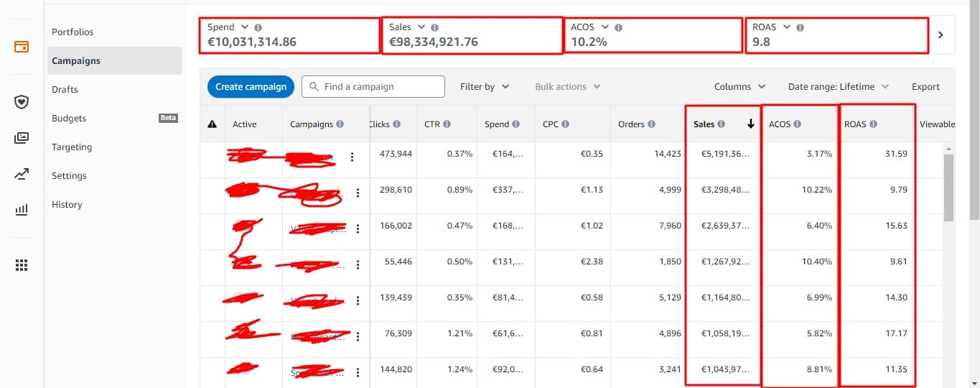The width and height of the screenshot is (980, 388).
Task: Click the image creatives icon in sidebar
Action: (22, 137)
